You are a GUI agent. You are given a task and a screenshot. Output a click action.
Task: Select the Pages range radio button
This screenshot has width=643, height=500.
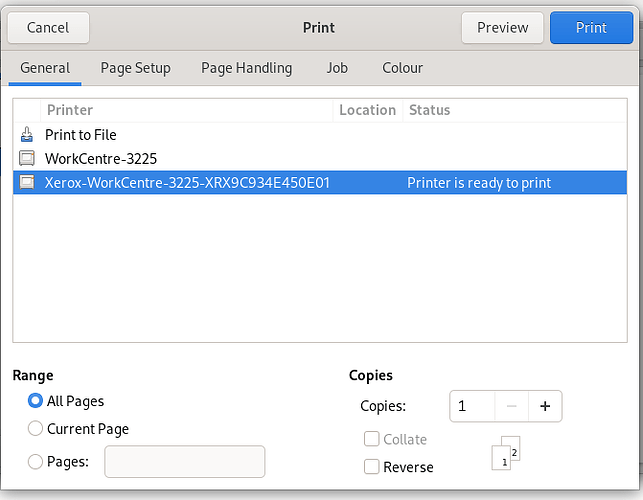click(x=35, y=461)
